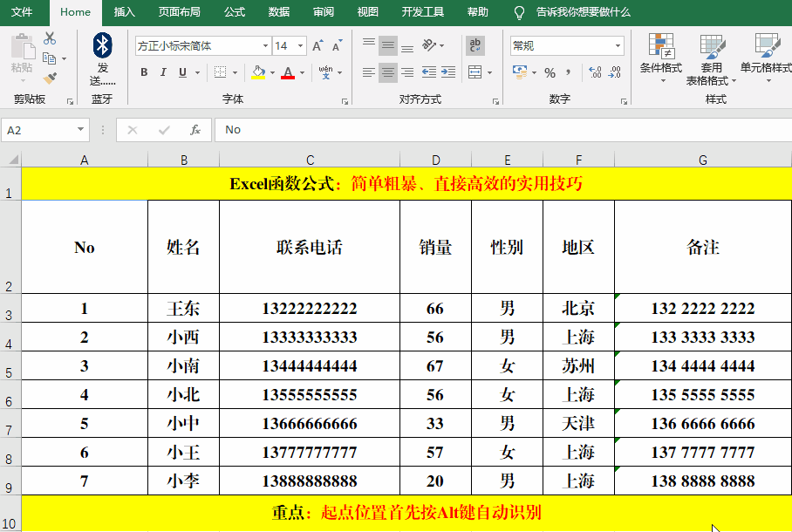Click Merge and Center icon
The image size is (792, 532).
pyautogui.click(x=475, y=72)
